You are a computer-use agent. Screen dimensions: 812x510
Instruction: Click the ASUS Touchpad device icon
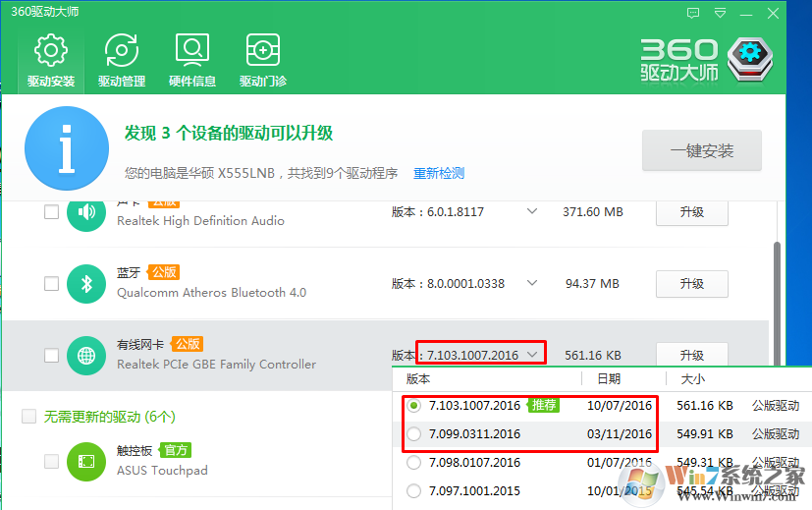[x=86, y=462]
